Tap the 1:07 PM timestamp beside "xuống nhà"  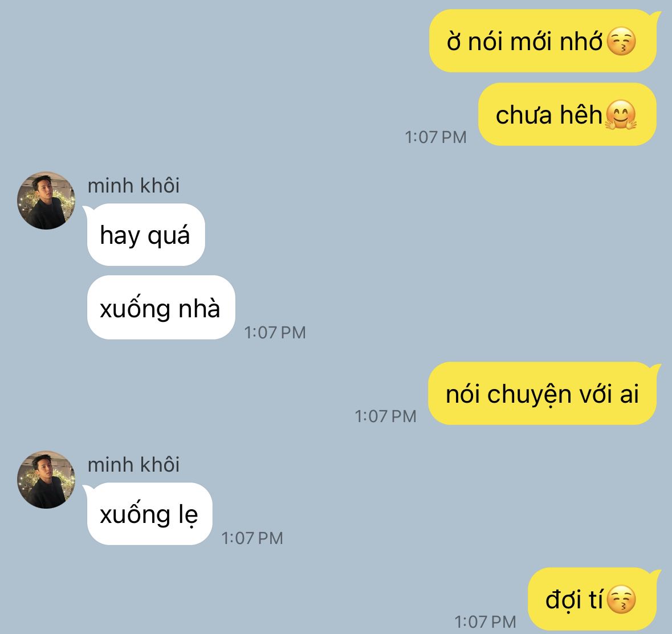275,333
